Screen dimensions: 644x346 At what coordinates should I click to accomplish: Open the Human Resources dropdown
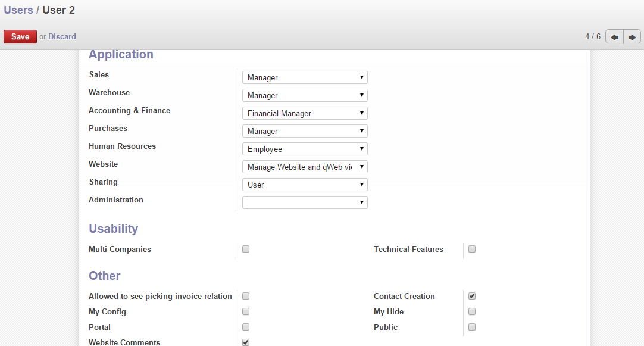tap(304, 149)
